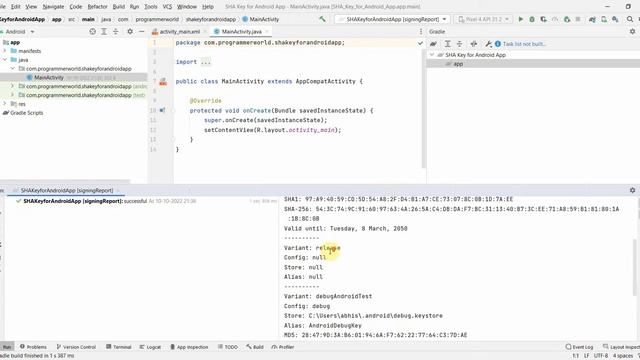This screenshot has height=360, width=640.
Task: Expand the res folder
Action: [5, 104]
